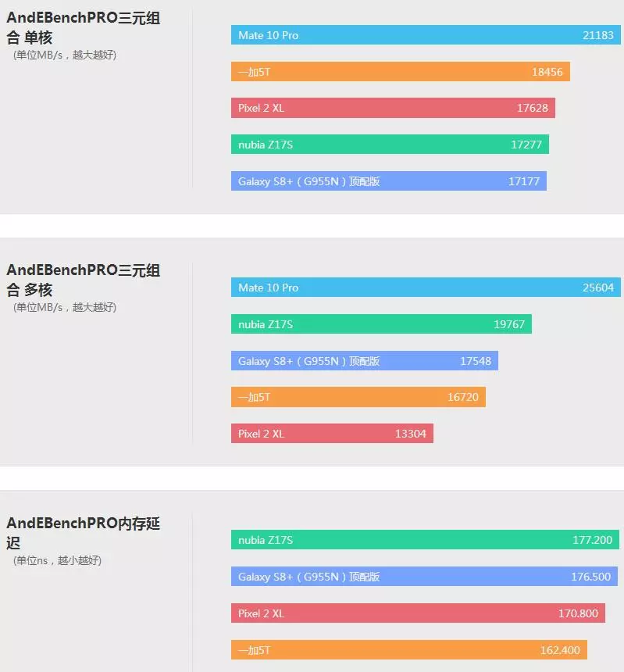Select the 一加5T bar scoring 16720

(x=358, y=397)
